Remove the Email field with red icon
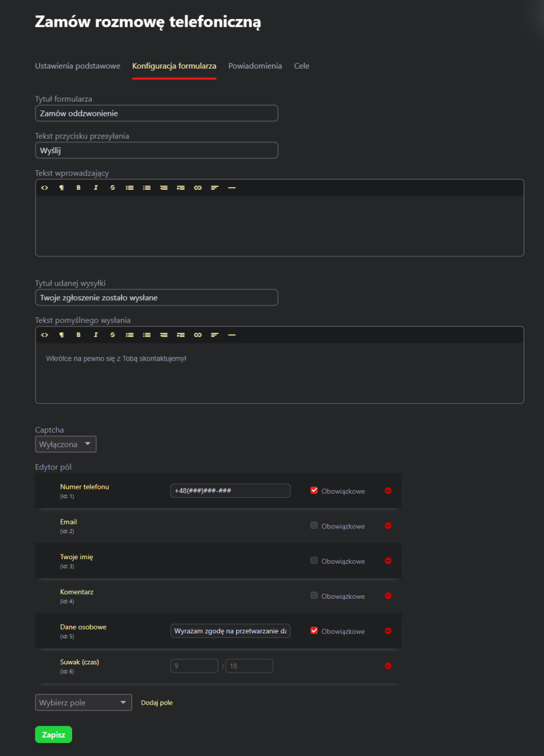The image size is (544, 756). (388, 526)
